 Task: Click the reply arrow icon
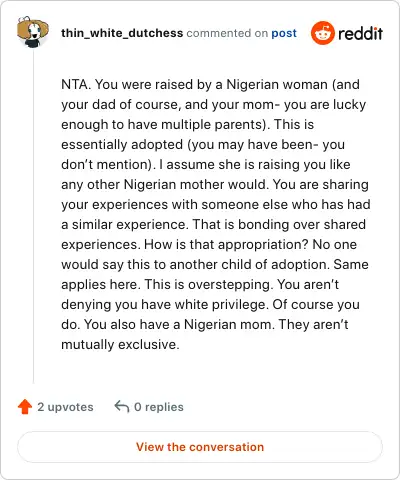pyautogui.click(x=122, y=407)
